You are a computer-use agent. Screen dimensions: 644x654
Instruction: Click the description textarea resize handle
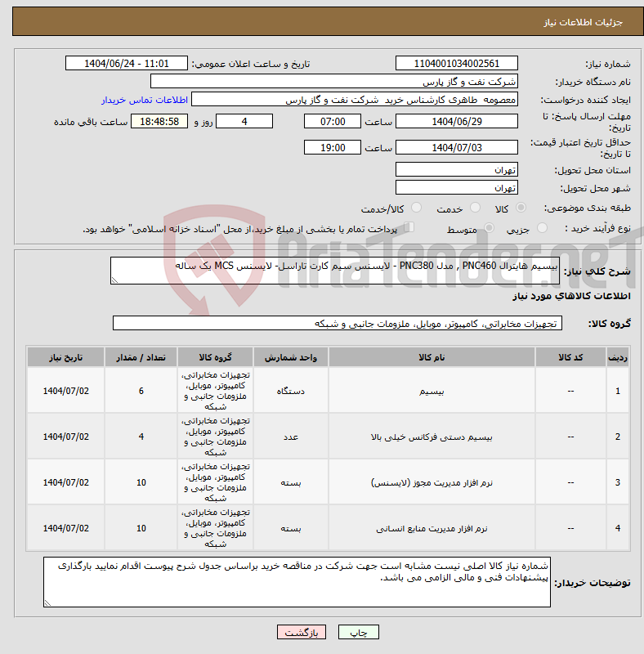[x=114, y=280]
